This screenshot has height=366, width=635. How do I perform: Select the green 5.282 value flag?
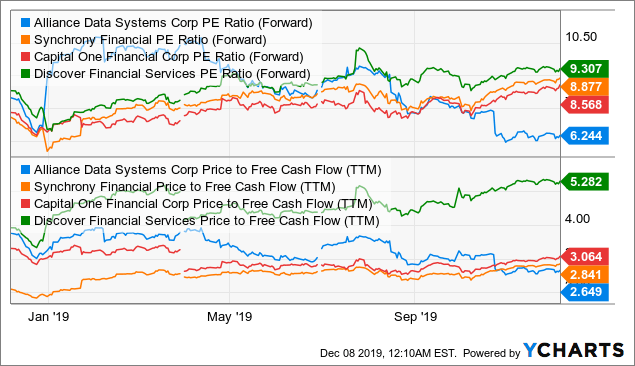click(x=585, y=182)
